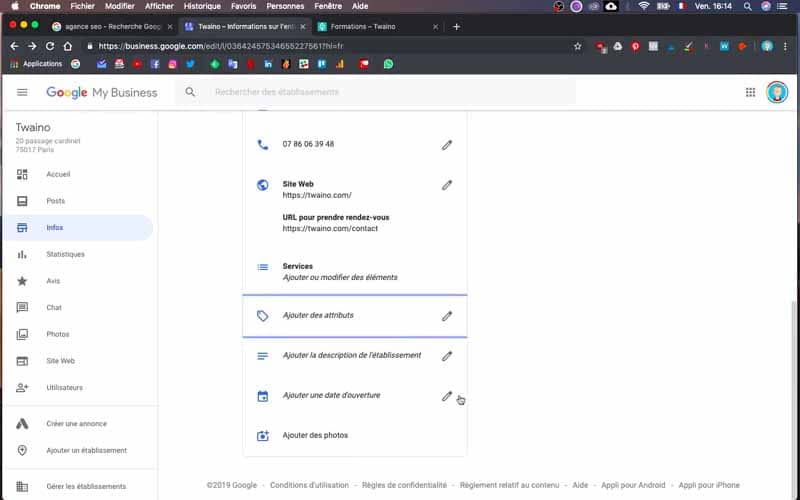Open the Google apps grid

[x=750, y=92]
